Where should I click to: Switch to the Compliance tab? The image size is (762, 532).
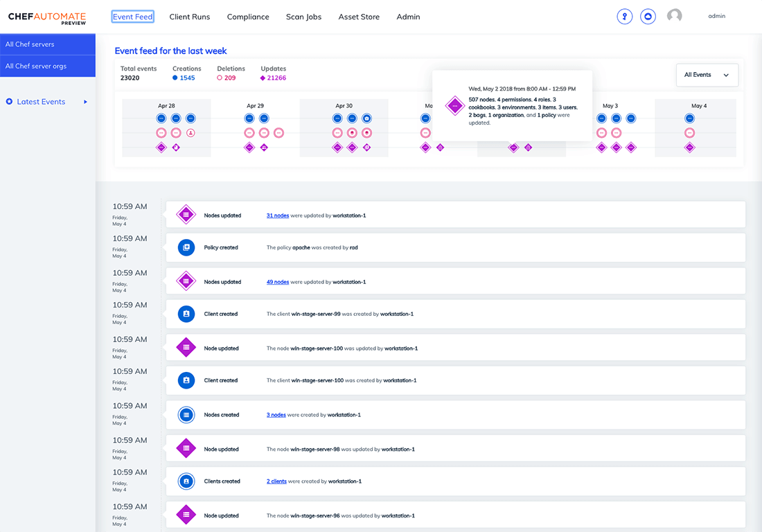coord(247,17)
